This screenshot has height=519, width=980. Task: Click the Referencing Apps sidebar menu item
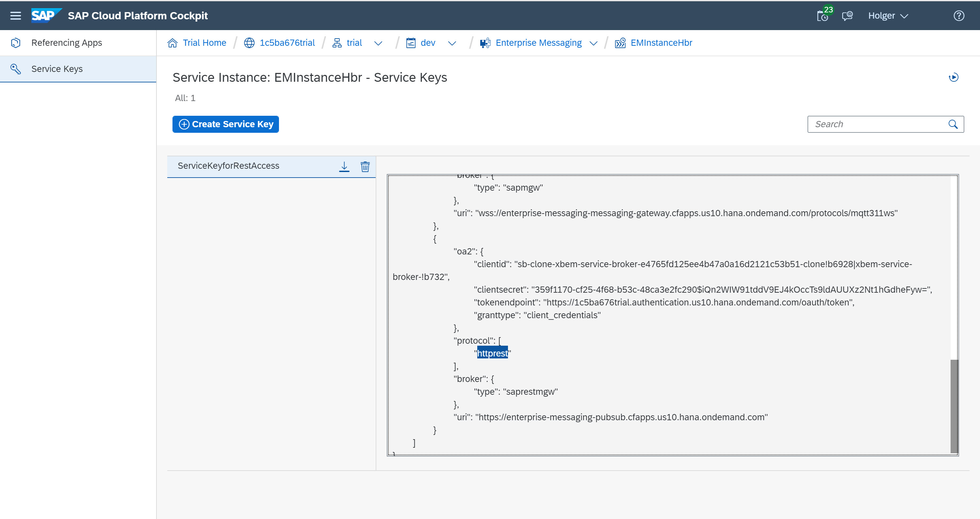[67, 43]
